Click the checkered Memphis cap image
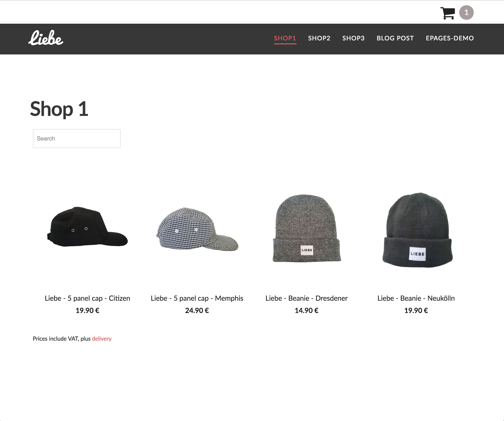The image size is (504, 421). point(197,229)
